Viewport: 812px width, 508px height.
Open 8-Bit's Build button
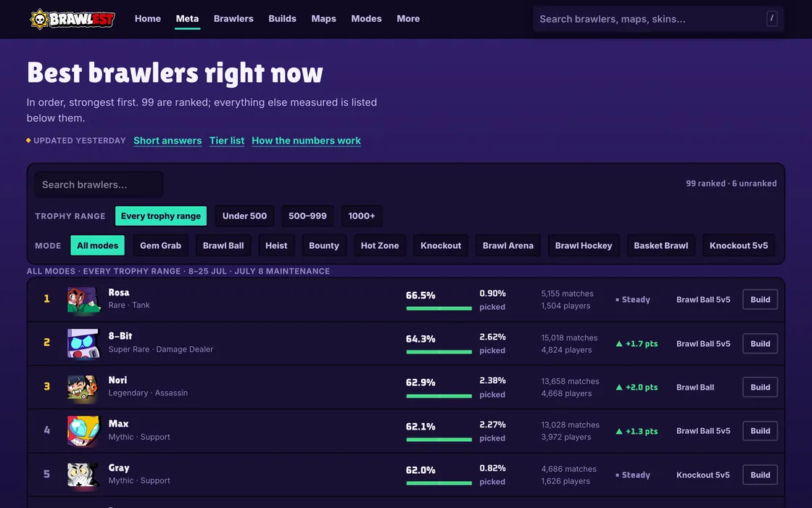(761, 343)
